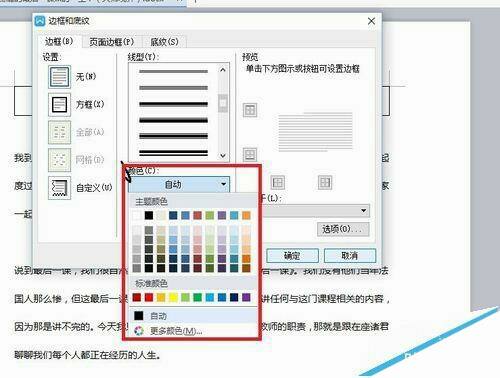Click the All (全部) border setting icon
500x378 pixels.
point(59,132)
